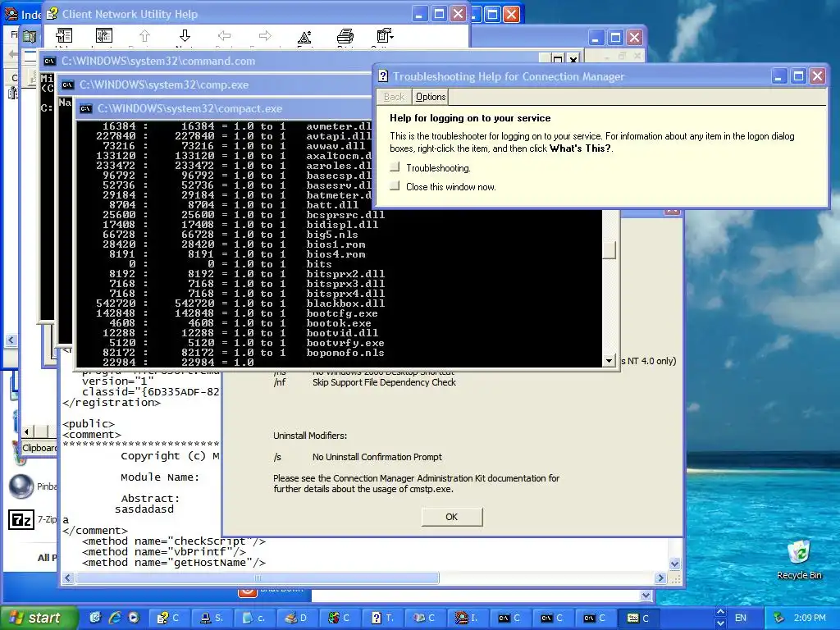This screenshot has width=840, height=630.
Task: Click OK in the cmstp usage dialog
Action: [452, 517]
